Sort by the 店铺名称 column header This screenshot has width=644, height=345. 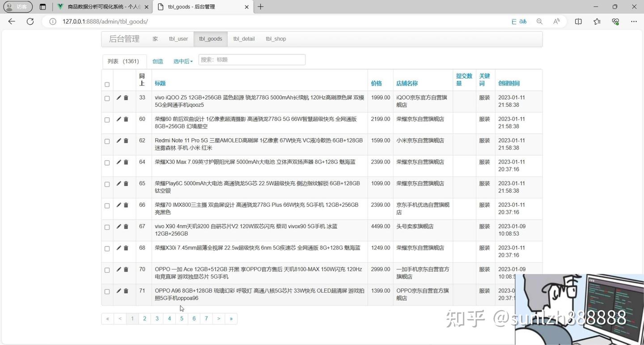click(407, 83)
